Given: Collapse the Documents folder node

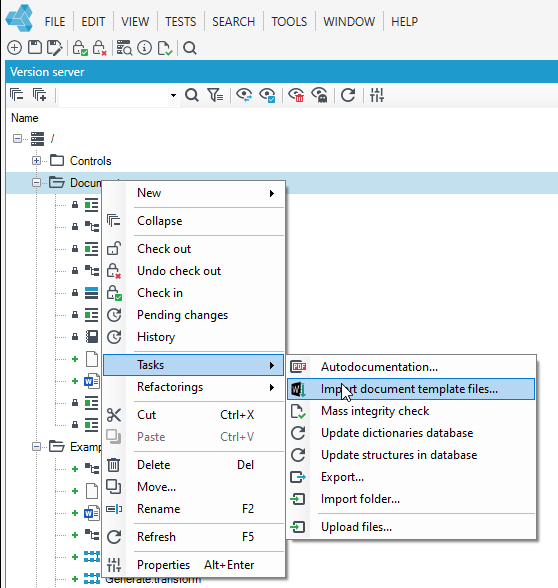Looking at the screenshot, I should coord(36,183).
